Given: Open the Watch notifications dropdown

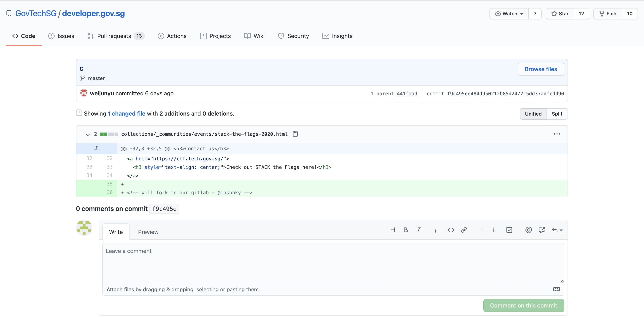Looking at the screenshot, I should point(509,14).
